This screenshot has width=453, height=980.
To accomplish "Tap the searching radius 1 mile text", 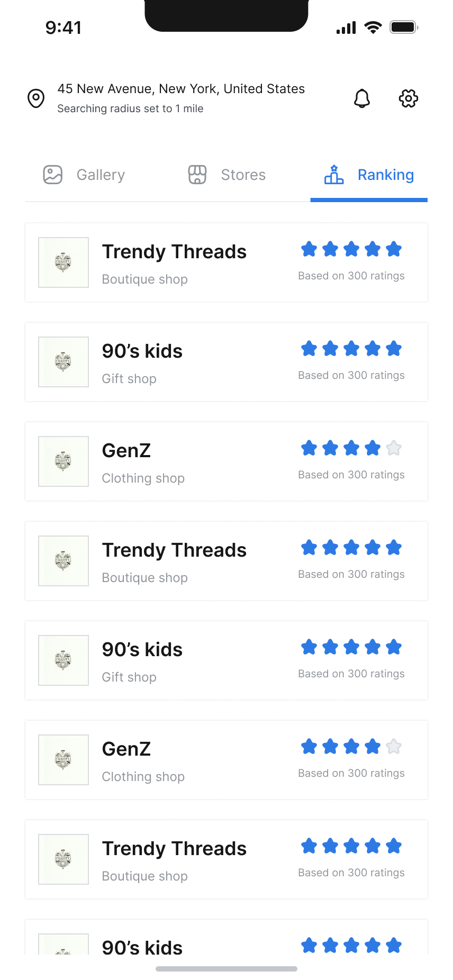I will tap(130, 108).
